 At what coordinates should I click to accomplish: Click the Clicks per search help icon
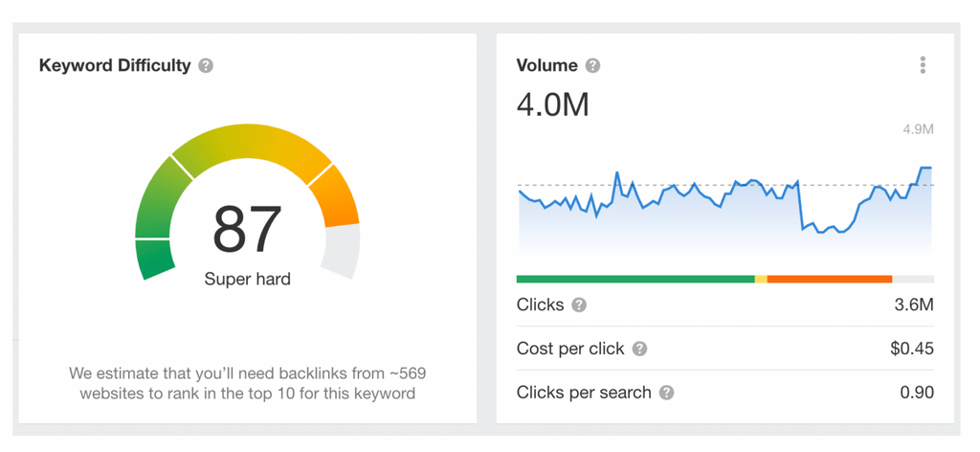[x=666, y=393]
